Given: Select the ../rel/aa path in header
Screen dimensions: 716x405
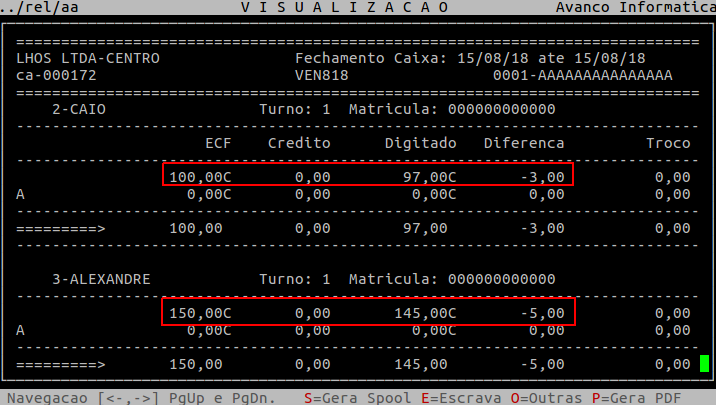Looking at the screenshot, I should [x=35, y=8].
